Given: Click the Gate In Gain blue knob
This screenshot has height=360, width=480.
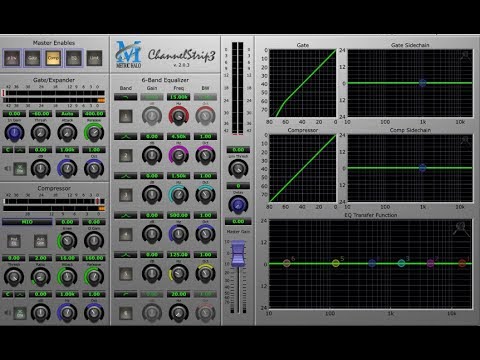Looking at the screenshot, I should (14, 133).
